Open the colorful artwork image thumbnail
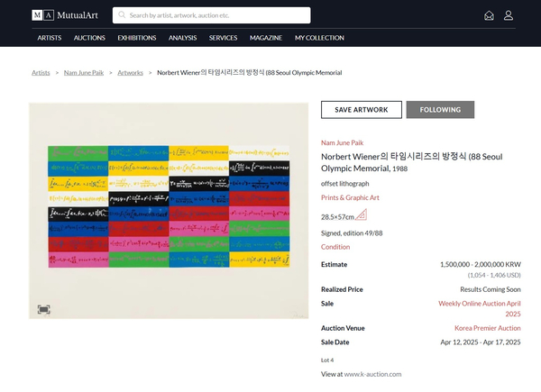Viewport: 541px width, 392px height. point(170,212)
